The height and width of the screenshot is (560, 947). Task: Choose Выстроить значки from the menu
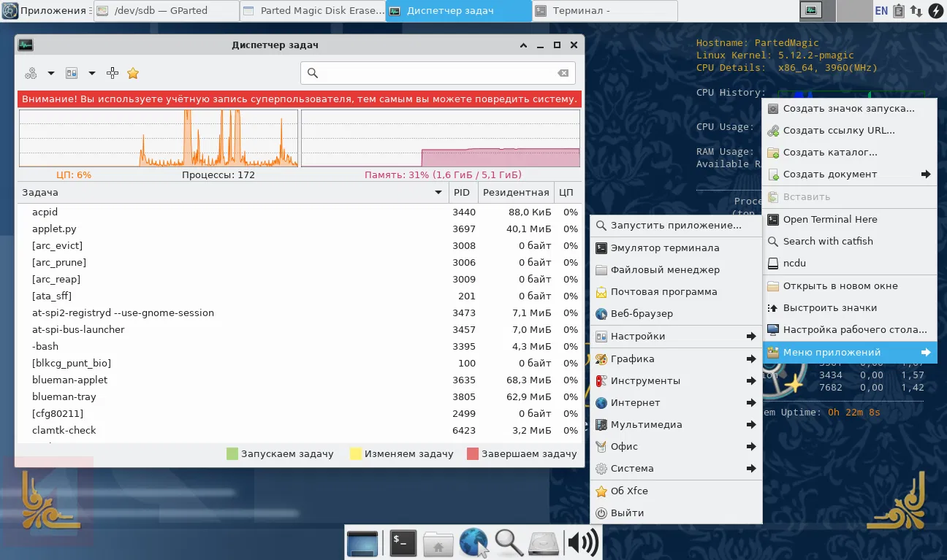(x=849, y=308)
